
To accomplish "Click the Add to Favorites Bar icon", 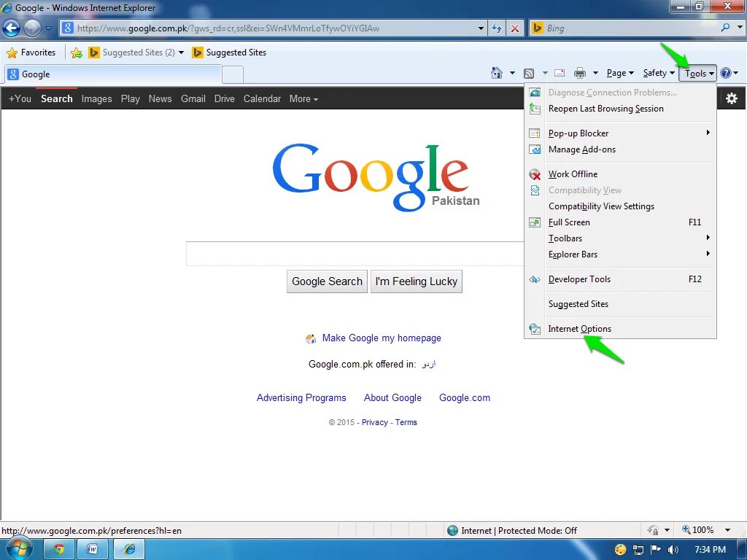I will [76, 52].
